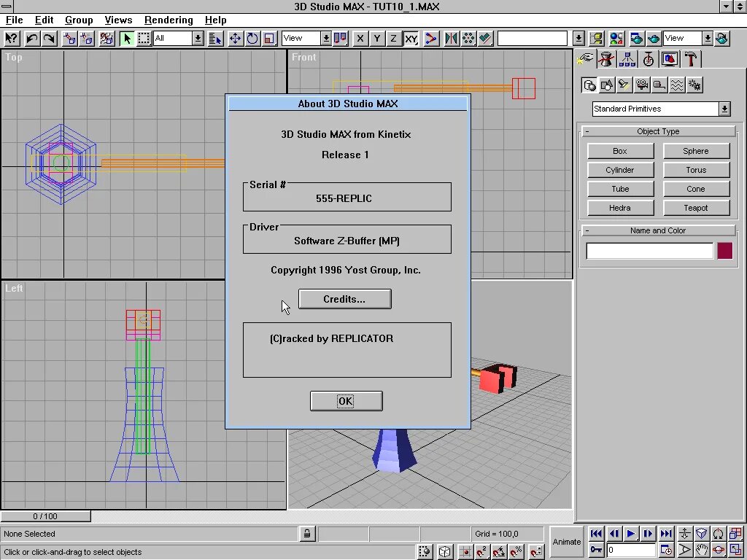Select the Unlink Selection tool
This screenshot has width=747, height=560.
point(87,38)
